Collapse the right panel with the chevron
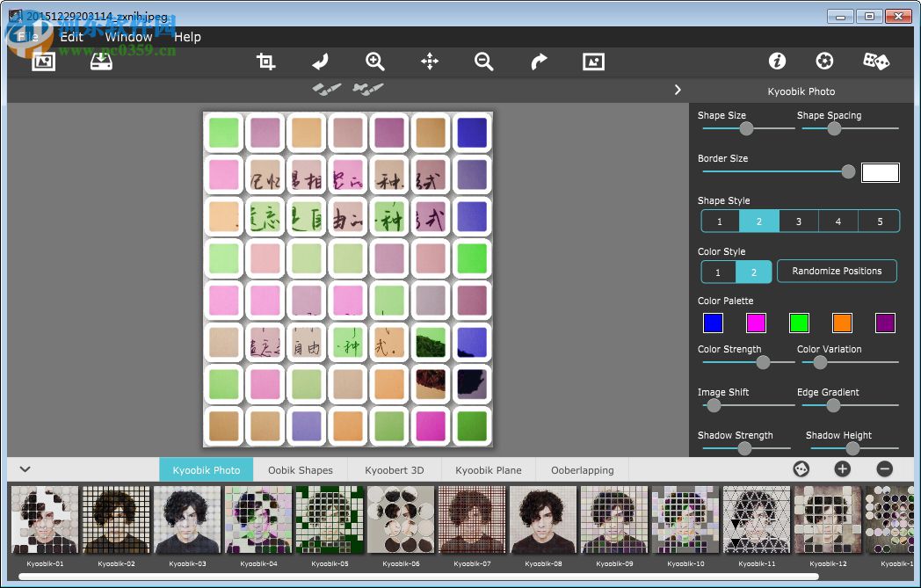Screen dimensions: 921x588 coord(677,90)
